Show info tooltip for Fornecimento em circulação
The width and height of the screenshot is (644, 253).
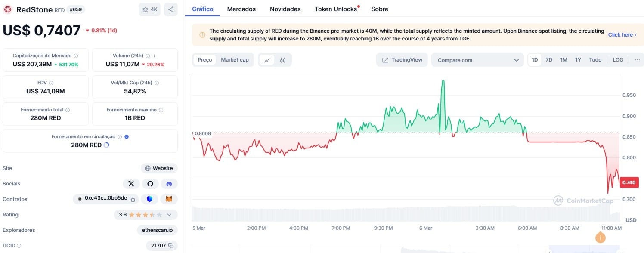click(x=120, y=137)
